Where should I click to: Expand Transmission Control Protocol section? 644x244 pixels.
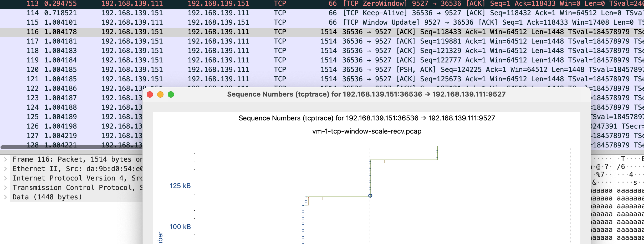(x=5, y=188)
